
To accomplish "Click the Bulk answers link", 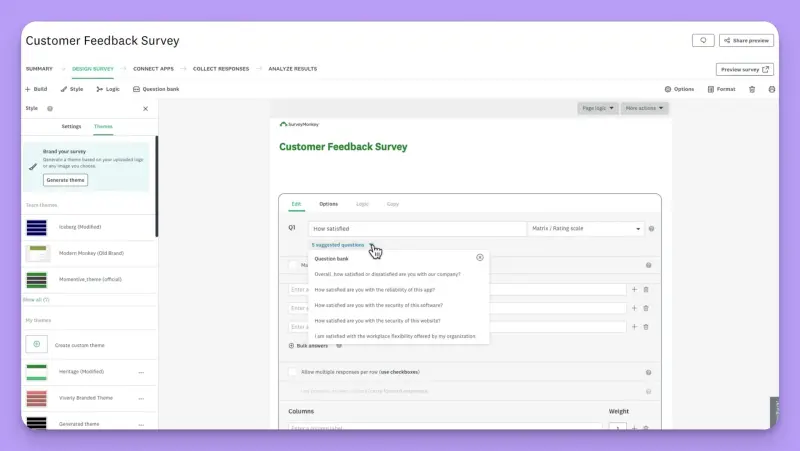I will 308,346.
